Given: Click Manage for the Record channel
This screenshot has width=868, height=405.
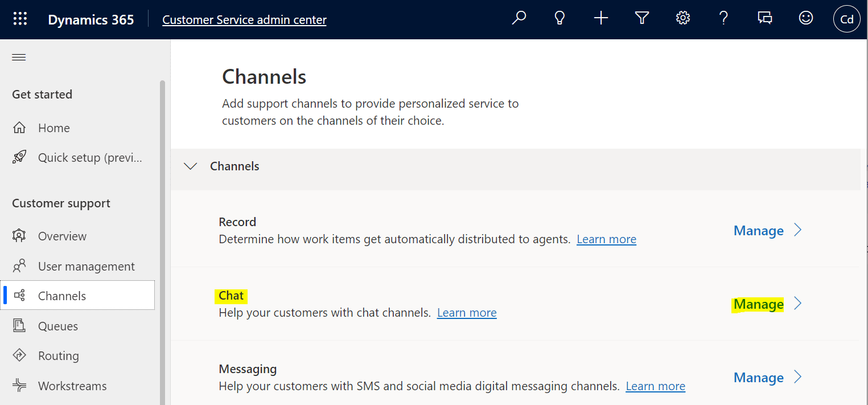Looking at the screenshot, I should (x=759, y=230).
